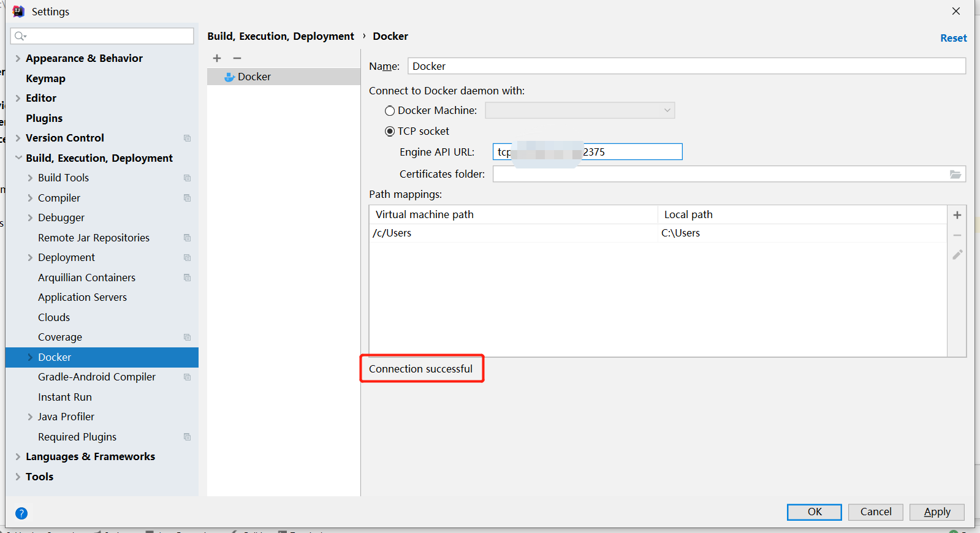Expand Appearance & Behavior section
The height and width of the screenshot is (533, 980).
[18, 59]
